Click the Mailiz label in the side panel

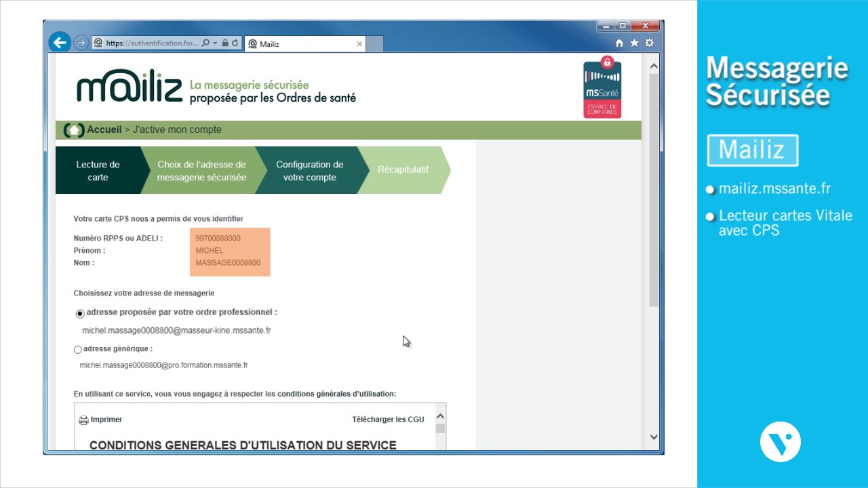752,150
